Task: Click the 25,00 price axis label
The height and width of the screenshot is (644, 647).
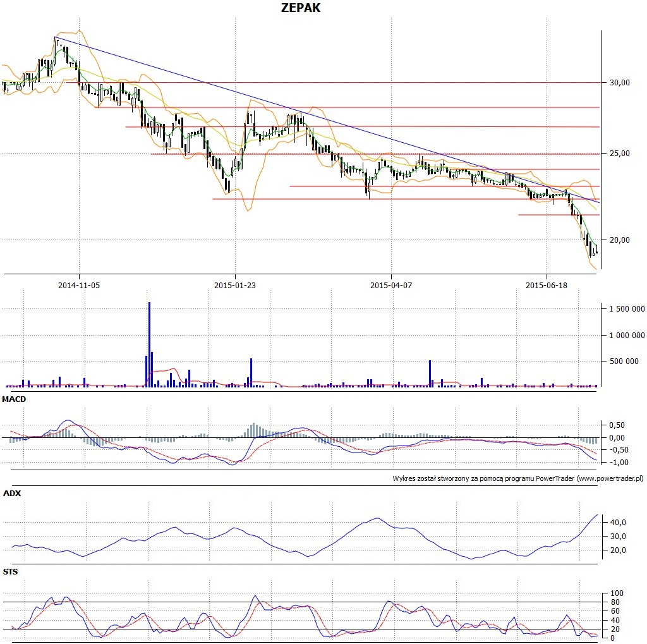Action: click(x=620, y=154)
